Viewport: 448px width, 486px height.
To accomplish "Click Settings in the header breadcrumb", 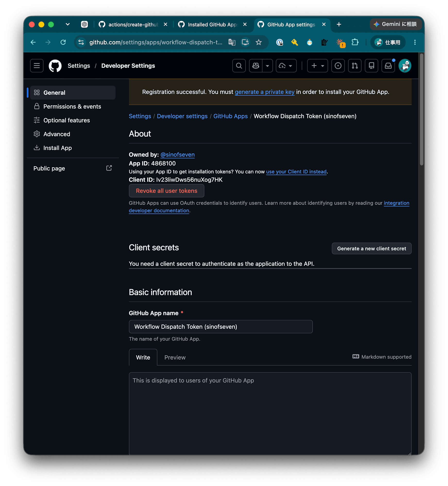I will 79,66.
